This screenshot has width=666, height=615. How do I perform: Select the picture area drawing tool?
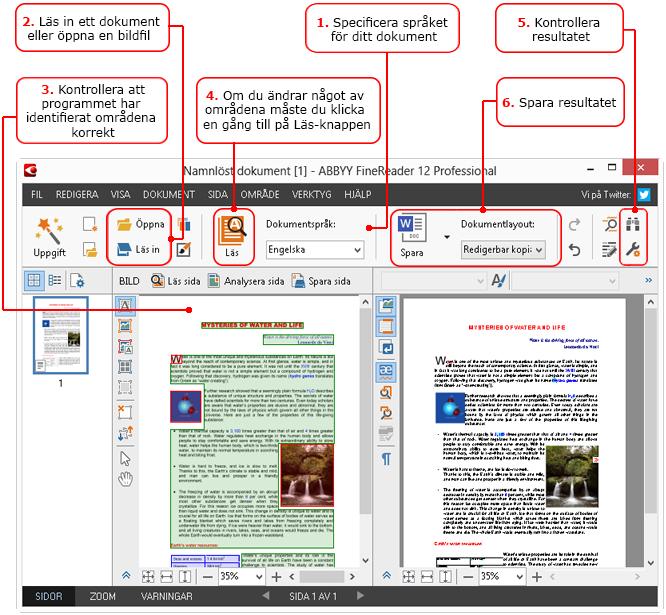point(125,326)
